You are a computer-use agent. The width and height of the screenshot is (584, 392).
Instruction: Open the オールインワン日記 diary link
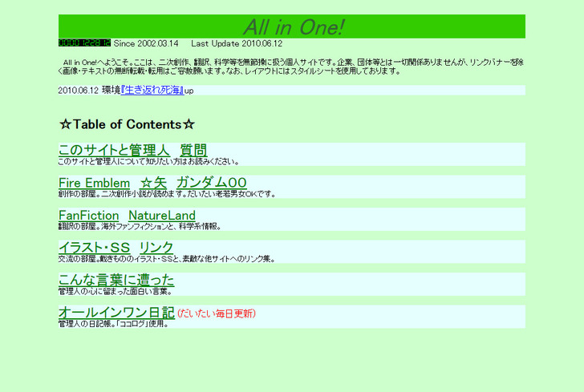pos(116,312)
